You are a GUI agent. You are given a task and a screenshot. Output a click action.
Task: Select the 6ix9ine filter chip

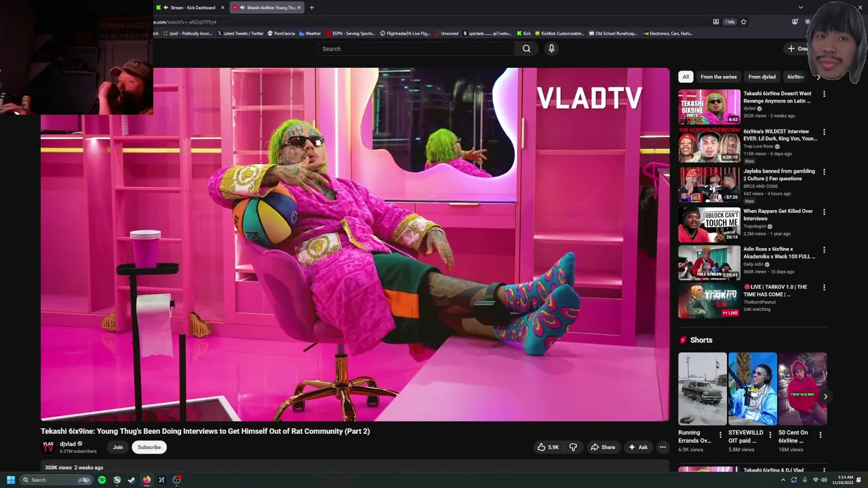point(795,77)
